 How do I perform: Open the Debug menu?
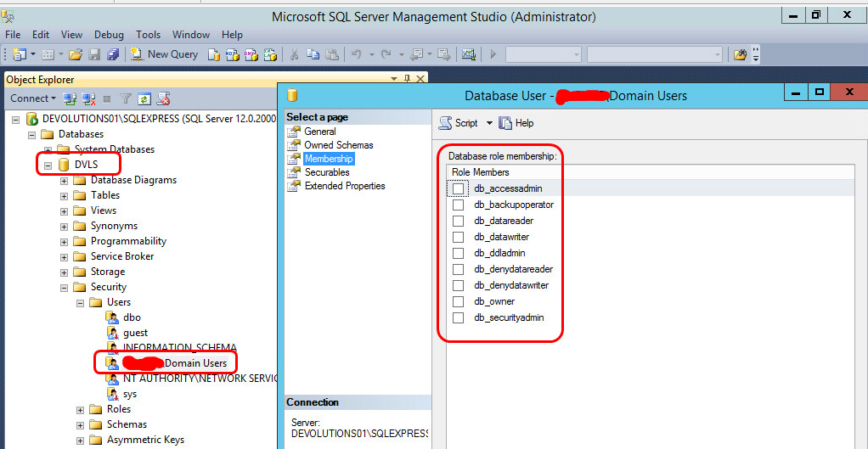(x=109, y=34)
